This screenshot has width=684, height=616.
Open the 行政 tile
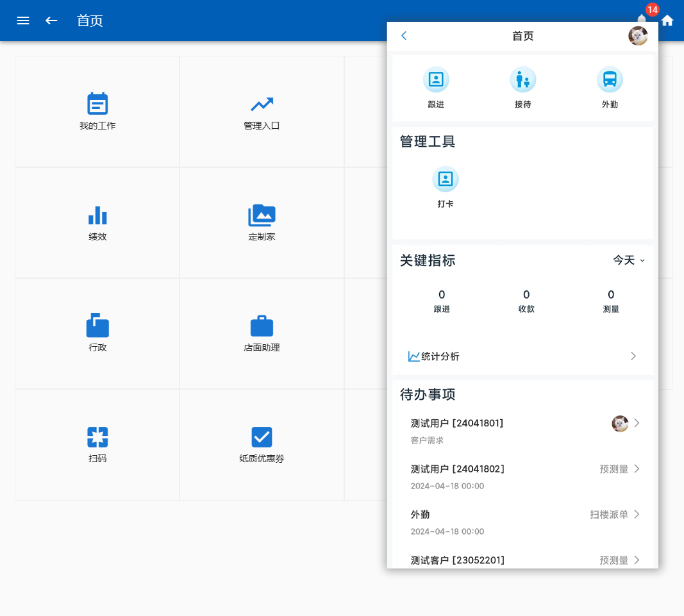97,333
